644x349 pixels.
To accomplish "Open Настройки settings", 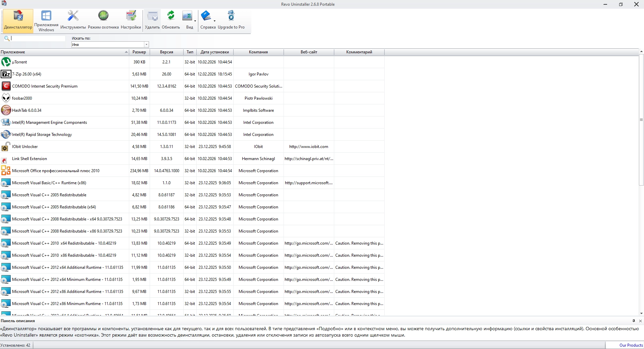I will coord(131,21).
